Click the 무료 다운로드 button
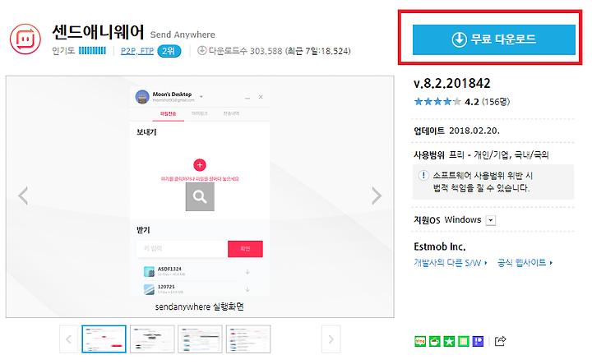This screenshot has height=364, width=592. pyautogui.click(x=494, y=39)
